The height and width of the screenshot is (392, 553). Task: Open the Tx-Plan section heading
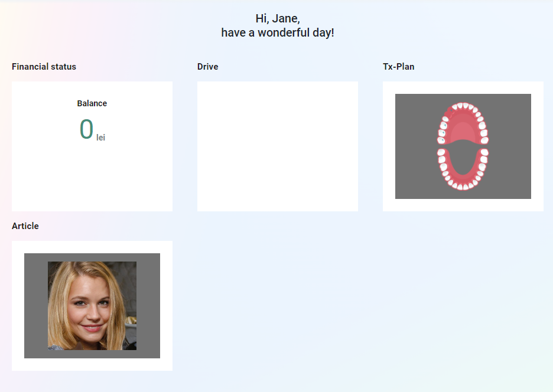point(398,67)
